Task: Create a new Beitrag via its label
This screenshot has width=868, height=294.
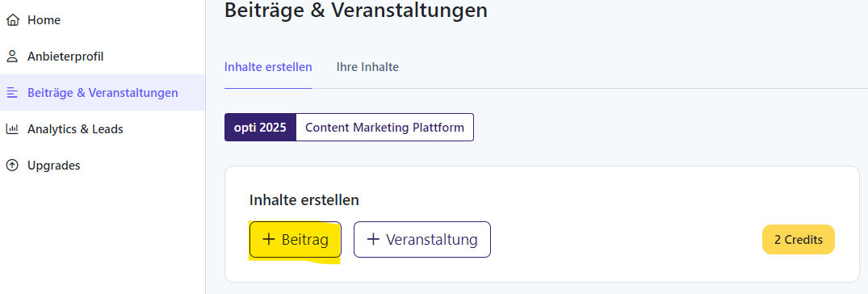Action: [x=305, y=240]
